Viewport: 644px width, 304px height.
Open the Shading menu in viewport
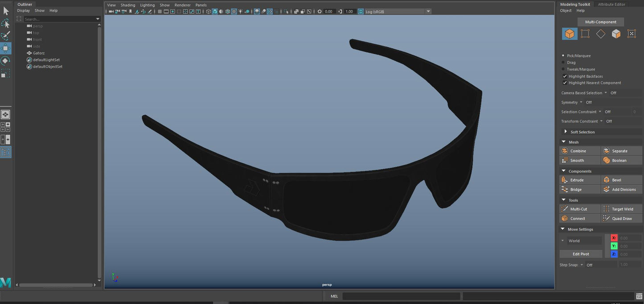click(x=127, y=5)
